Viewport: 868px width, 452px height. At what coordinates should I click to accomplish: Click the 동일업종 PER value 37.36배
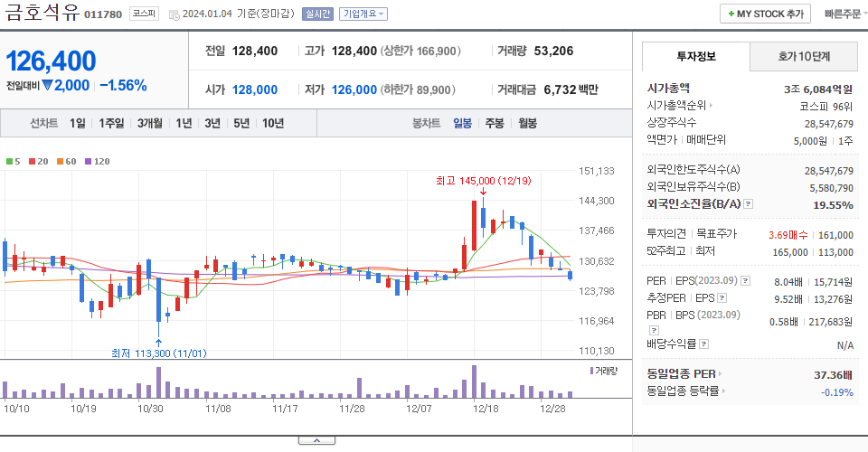833,375
